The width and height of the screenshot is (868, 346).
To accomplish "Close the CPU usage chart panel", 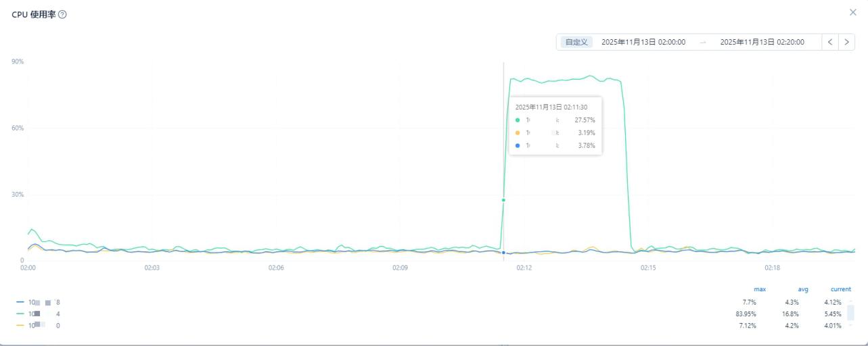I will [853, 12].
